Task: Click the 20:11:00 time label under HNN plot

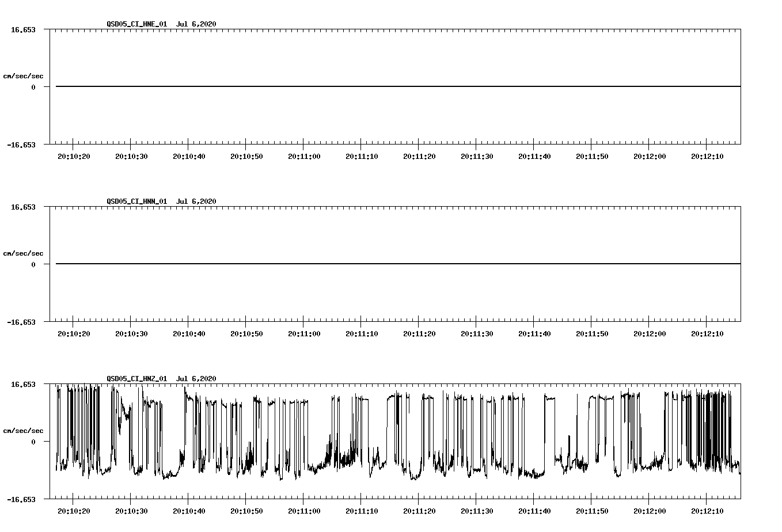Action: pyautogui.click(x=304, y=333)
